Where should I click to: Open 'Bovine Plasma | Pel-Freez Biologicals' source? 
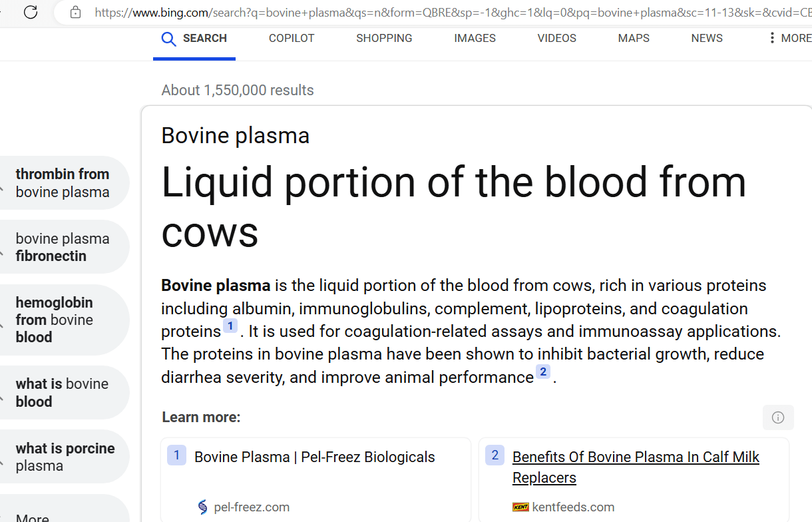click(x=315, y=457)
